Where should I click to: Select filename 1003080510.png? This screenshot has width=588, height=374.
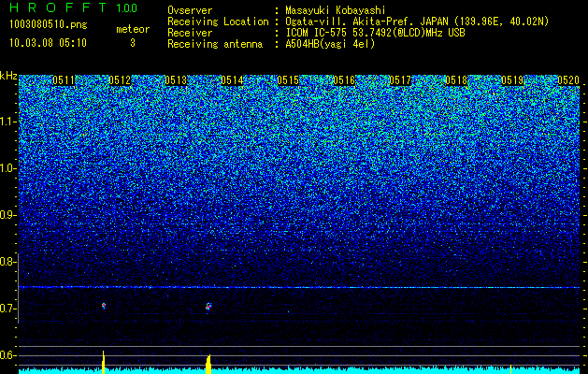(x=49, y=25)
